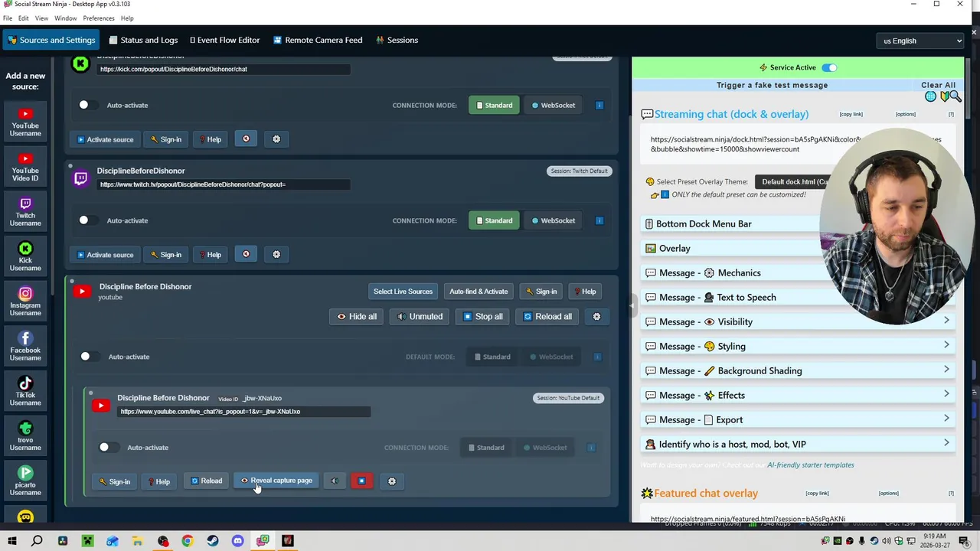Add a picarto Username source

coord(25,481)
